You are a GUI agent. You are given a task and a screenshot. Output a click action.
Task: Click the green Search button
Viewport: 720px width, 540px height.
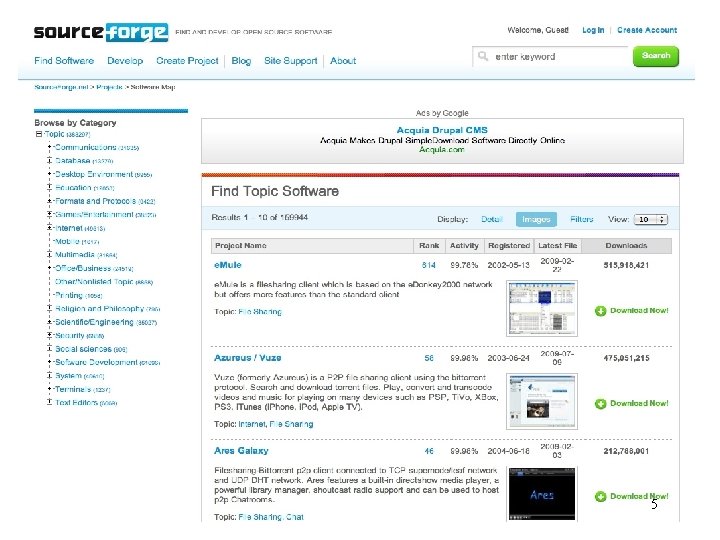pyautogui.click(x=656, y=56)
